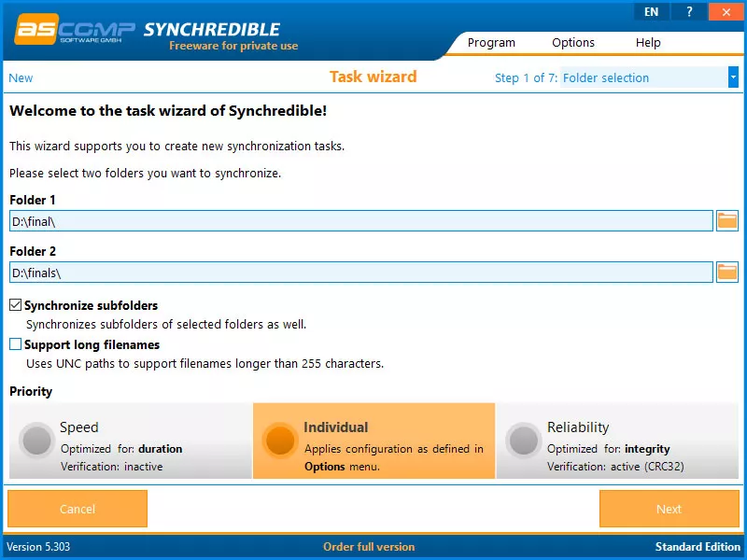The image size is (747, 560).
Task: Click into the Folder 1 path field
Action: [361, 221]
